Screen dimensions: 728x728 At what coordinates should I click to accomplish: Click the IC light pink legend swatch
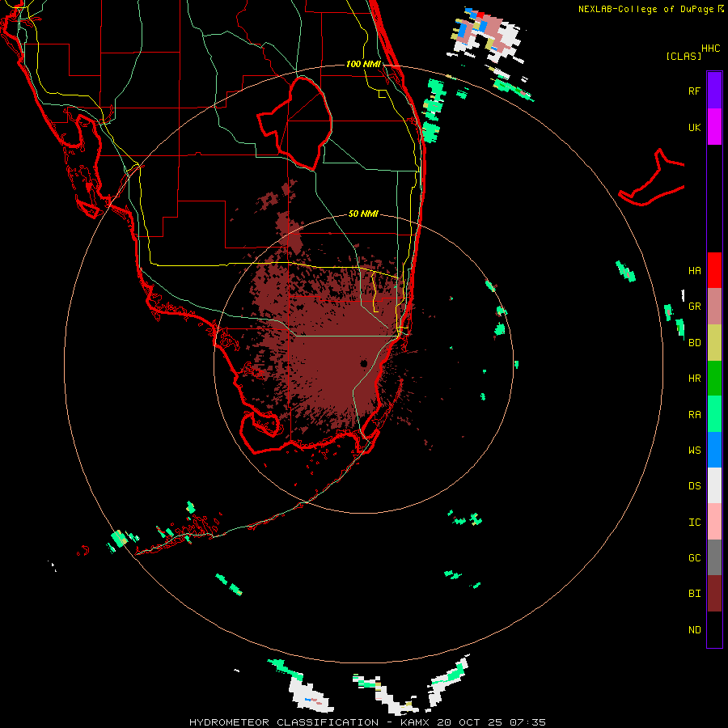pyautogui.click(x=714, y=522)
